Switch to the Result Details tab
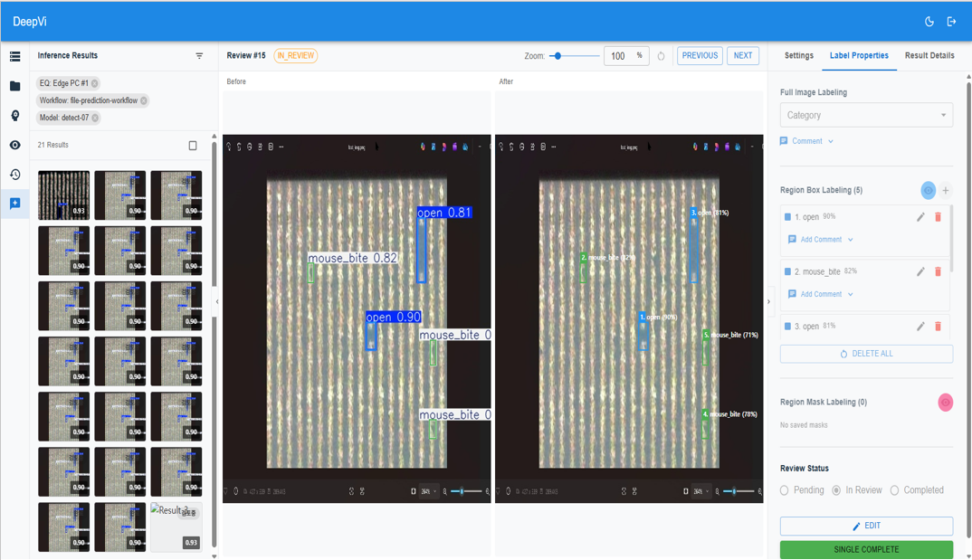972x560 pixels. pyautogui.click(x=929, y=56)
